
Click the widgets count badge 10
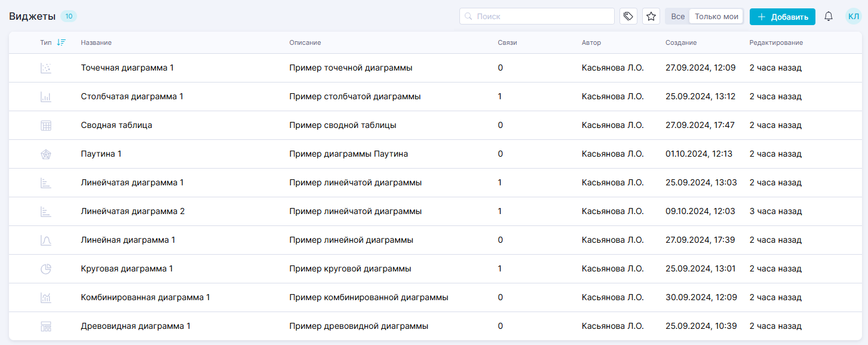click(x=69, y=16)
